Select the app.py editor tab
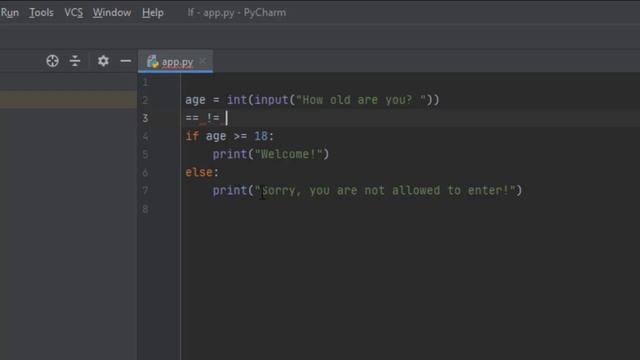 [175, 62]
